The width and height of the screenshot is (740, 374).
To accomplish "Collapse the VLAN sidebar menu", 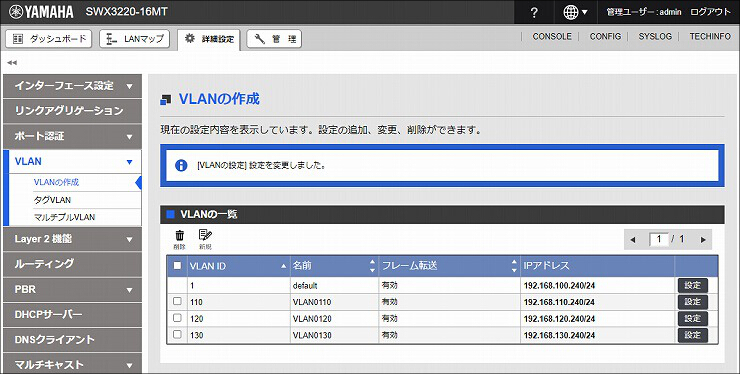I will pos(72,162).
